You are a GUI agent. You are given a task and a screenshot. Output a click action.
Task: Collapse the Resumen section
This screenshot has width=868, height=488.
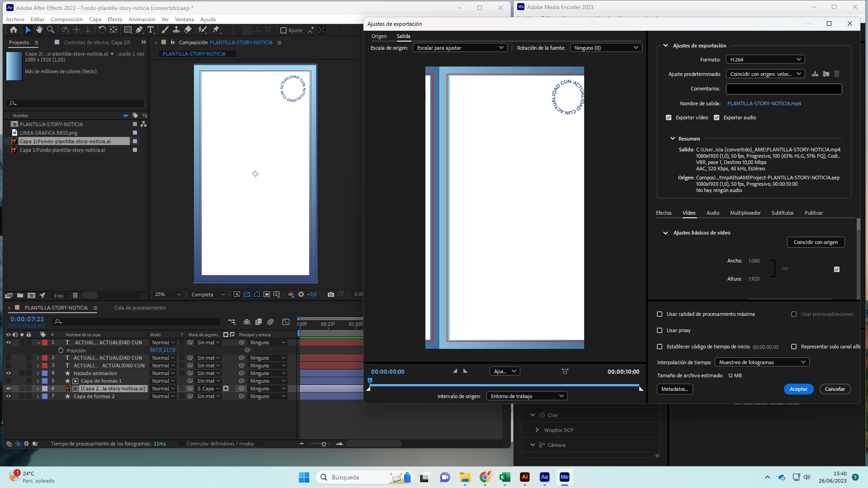coord(672,139)
